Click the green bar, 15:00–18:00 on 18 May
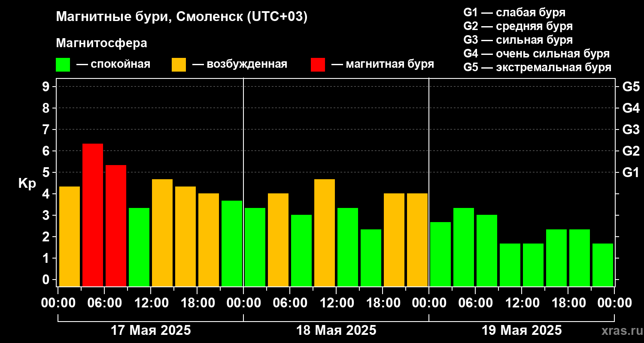Image resolution: width=644 pixels, height=343 pixels. (x=371, y=258)
